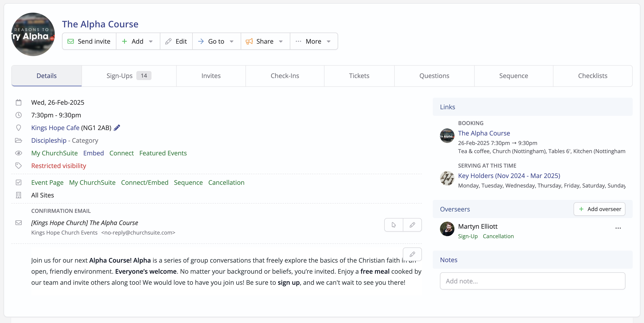Screen dimensions: 644x323
Task: Open Martyn Elliott overseer options ellipsis
Action: [x=618, y=228]
